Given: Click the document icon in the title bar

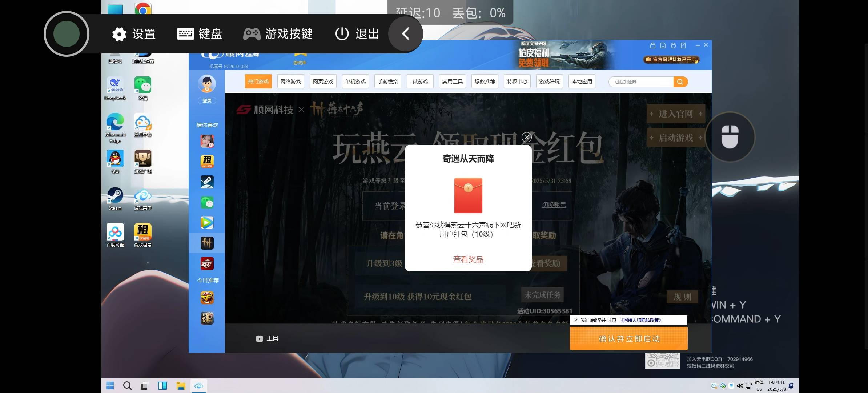Looking at the screenshot, I should (x=663, y=45).
